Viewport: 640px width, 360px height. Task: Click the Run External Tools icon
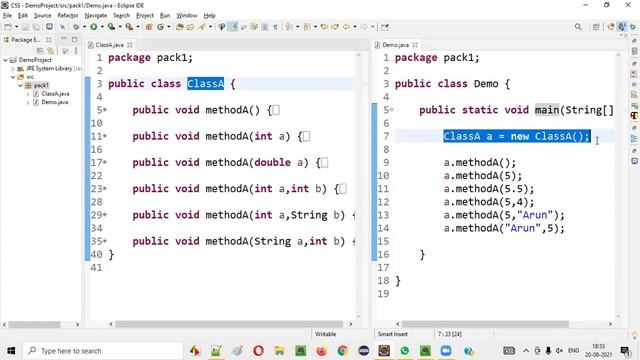129,27
